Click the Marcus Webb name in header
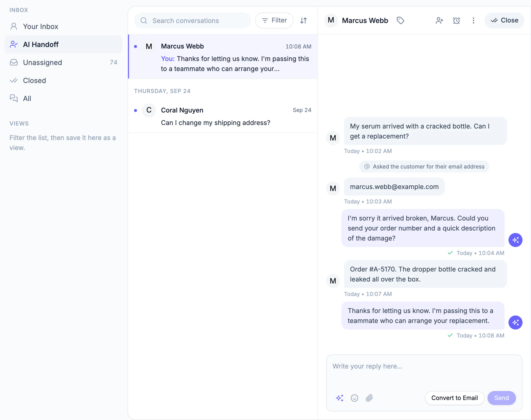The image size is (531, 420). click(x=365, y=20)
